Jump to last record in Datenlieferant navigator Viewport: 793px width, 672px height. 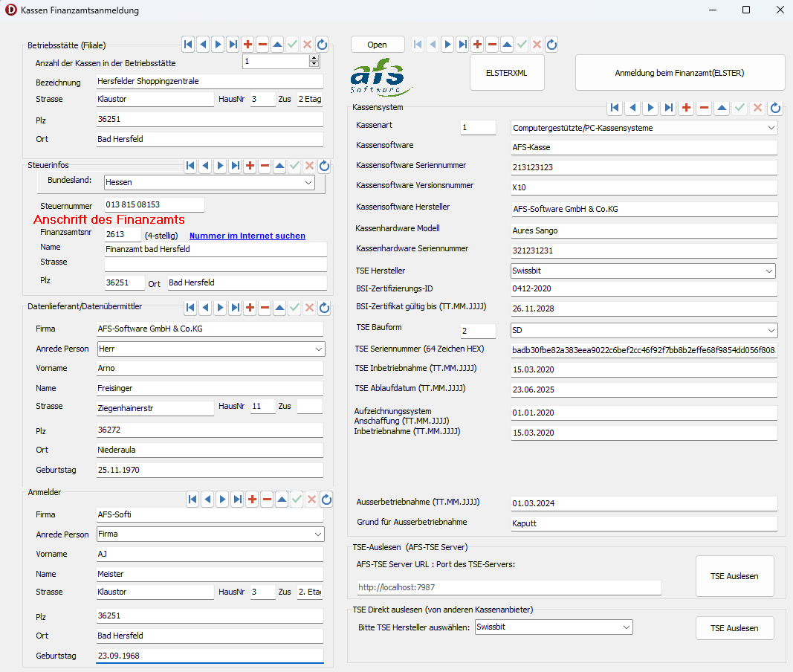tap(234, 307)
